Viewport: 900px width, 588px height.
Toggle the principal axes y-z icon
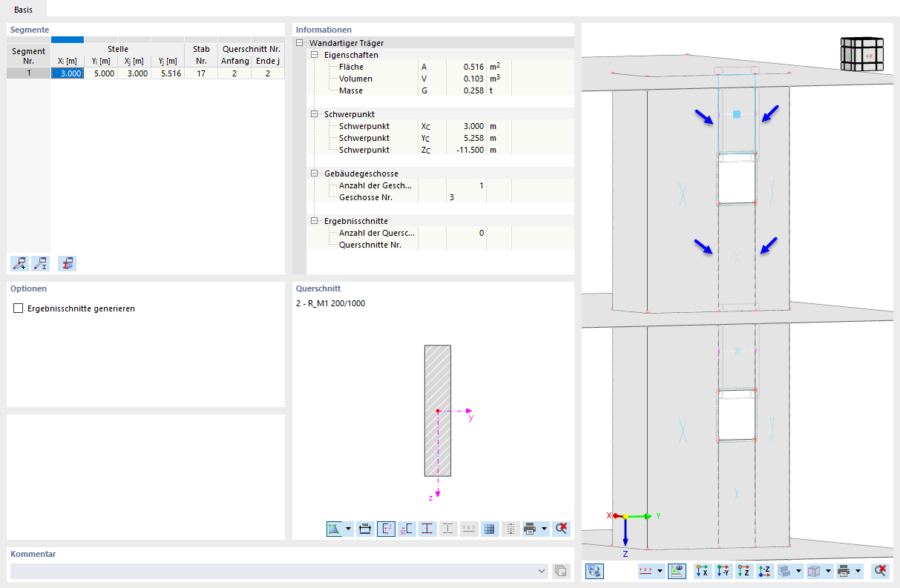coord(386,529)
